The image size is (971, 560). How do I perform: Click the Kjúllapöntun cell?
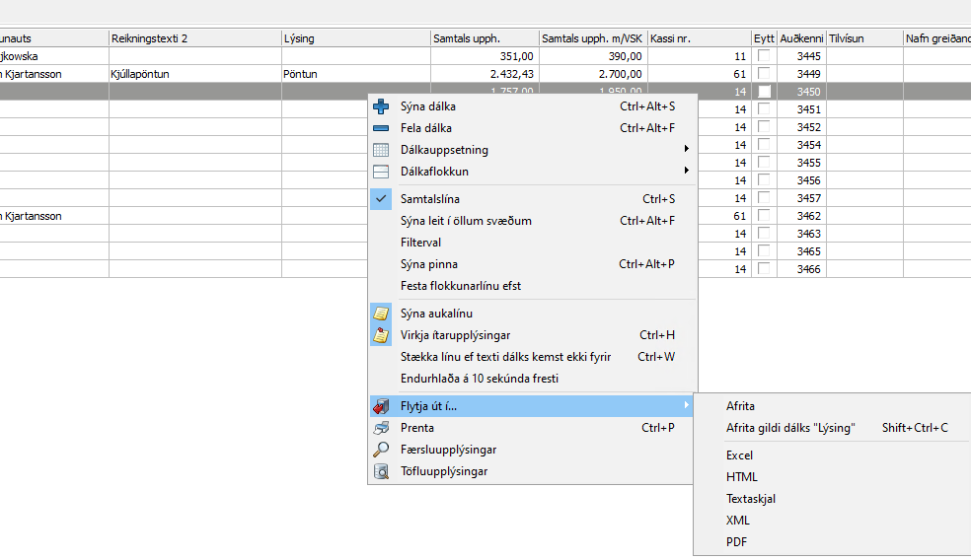point(150,74)
